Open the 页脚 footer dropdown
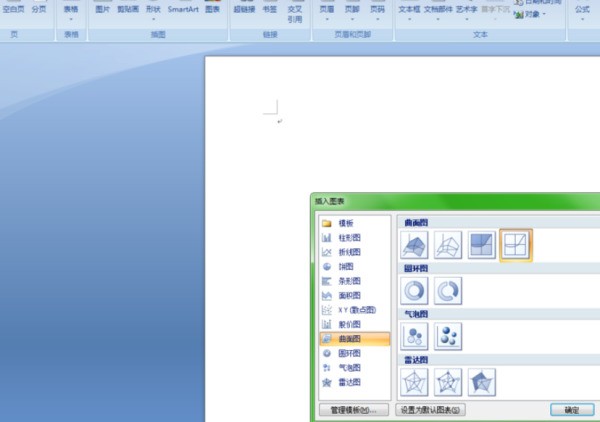The image size is (600, 422). (x=352, y=11)
